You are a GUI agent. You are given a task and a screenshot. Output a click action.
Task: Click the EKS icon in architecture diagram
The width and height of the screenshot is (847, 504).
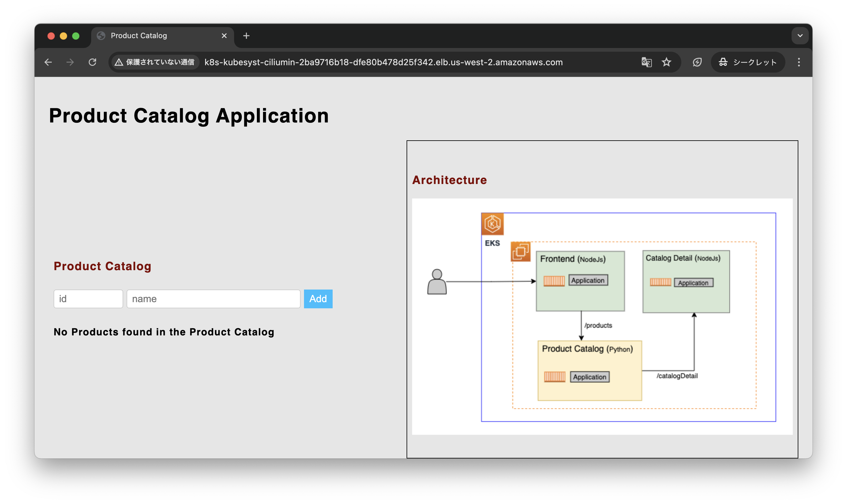492,224
